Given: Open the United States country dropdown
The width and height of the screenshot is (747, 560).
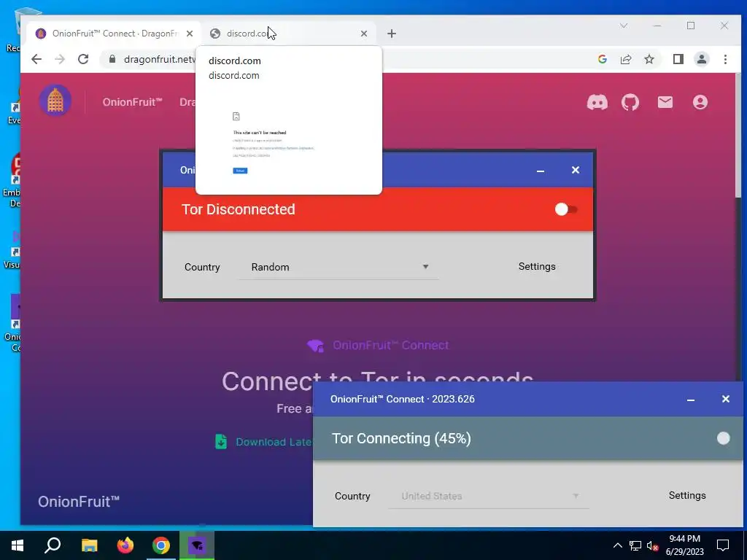Looking at the screenshot, I should (489, 496).
